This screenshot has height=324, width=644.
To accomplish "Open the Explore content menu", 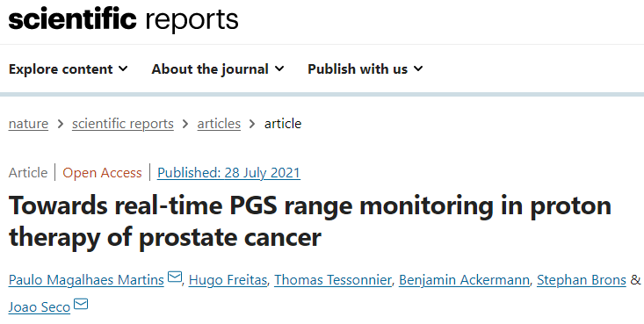I will tap(69, 69).
